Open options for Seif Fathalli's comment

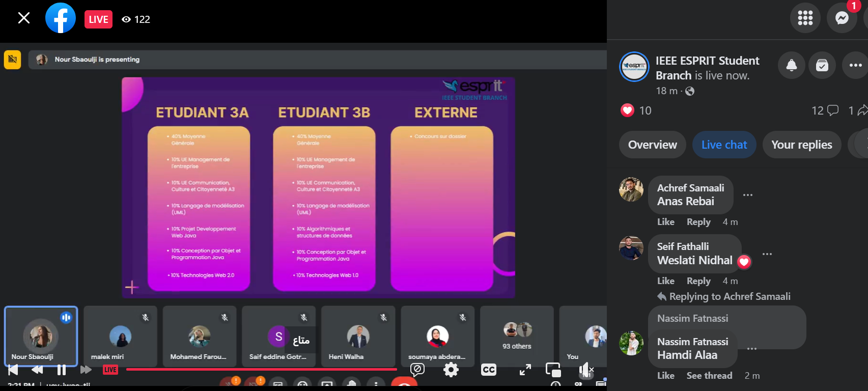tap(767, 254)
